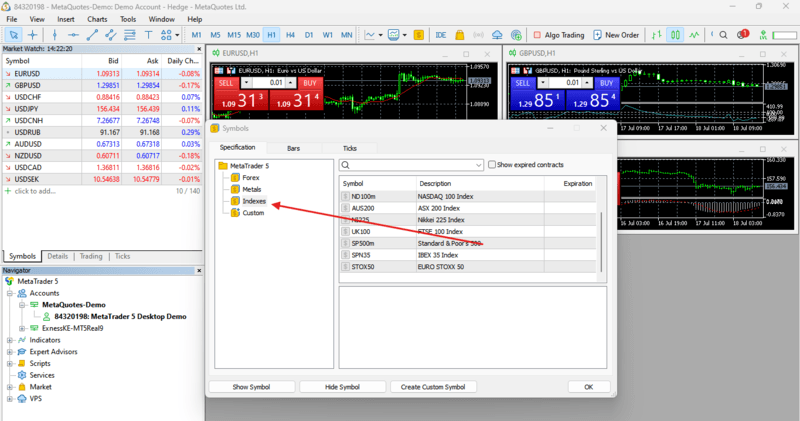Image resolution: width=800 pixels, height=421 pixels.
Task: Open the Help menu
Action: point(194,19)
